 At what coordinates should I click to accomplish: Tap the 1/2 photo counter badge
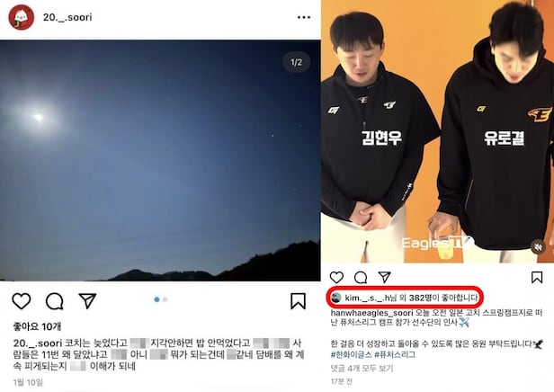[x=296, y=63]
